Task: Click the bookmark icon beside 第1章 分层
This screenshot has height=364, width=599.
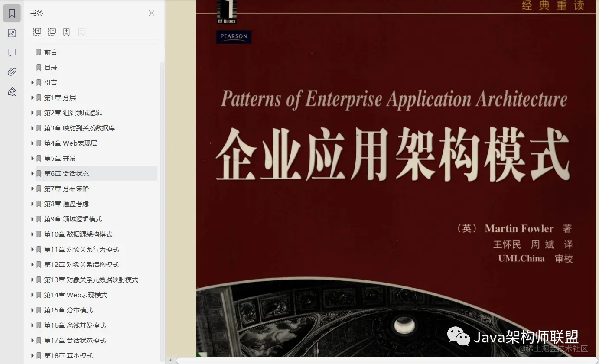Action: click(x=39, y=97)
